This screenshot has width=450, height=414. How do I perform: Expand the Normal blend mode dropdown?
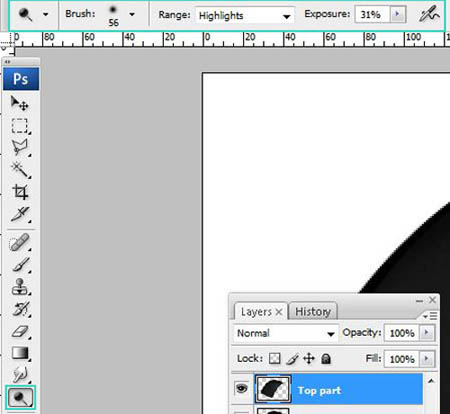(x=286, y=333)
